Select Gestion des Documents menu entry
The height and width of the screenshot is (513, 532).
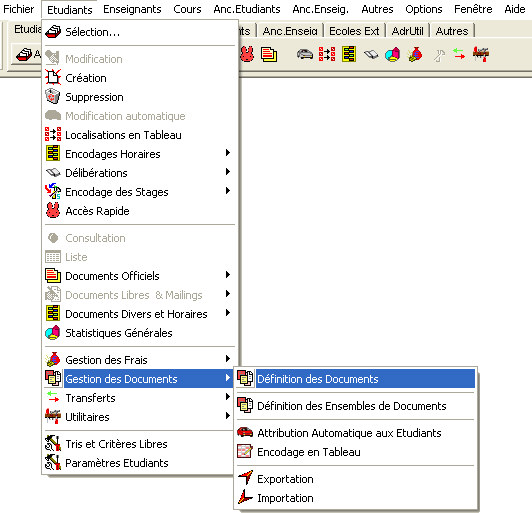(x=139, y=379)
